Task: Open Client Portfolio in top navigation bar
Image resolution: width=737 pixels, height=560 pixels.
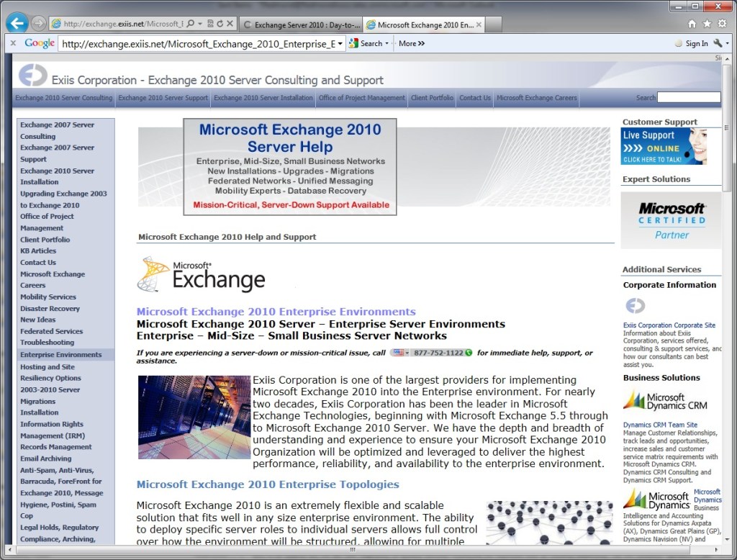Action: click(432, 98)
